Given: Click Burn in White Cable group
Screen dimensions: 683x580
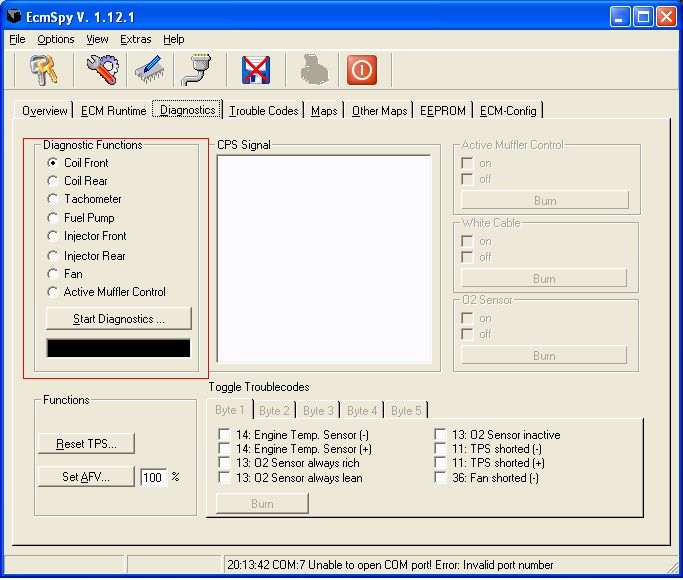Looking at the screenshot, I should (544, 279).
